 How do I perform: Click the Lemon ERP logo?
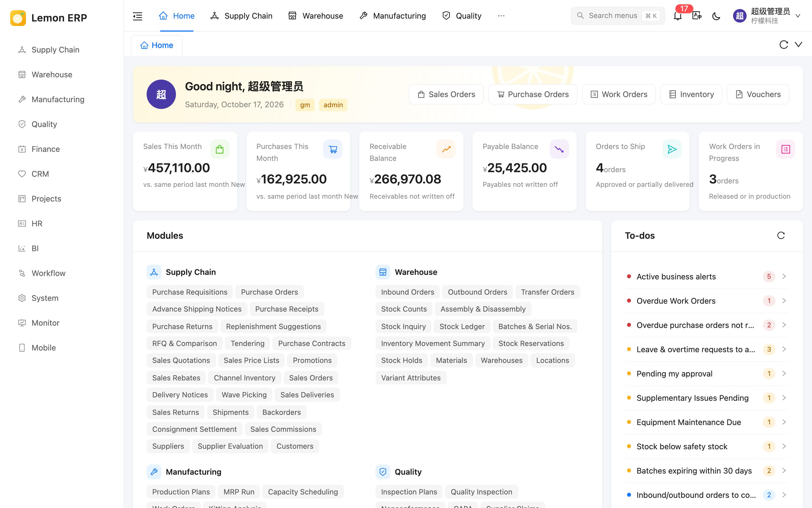coord(18,18)
